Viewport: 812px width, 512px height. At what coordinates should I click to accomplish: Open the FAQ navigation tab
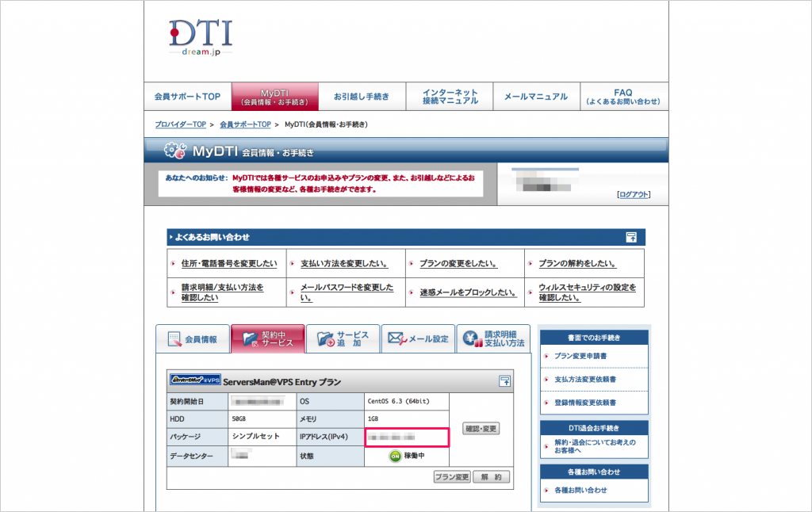coord(623,97)
